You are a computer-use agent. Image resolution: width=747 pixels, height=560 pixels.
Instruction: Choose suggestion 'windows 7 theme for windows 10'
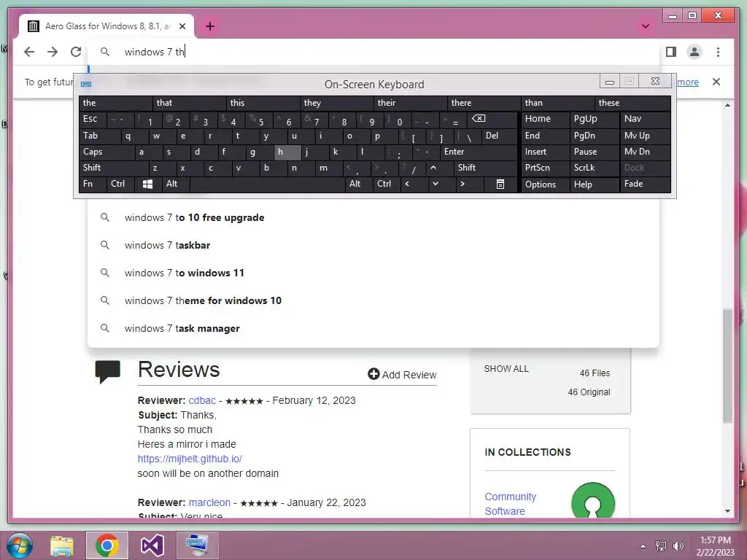tap(373, 300)
